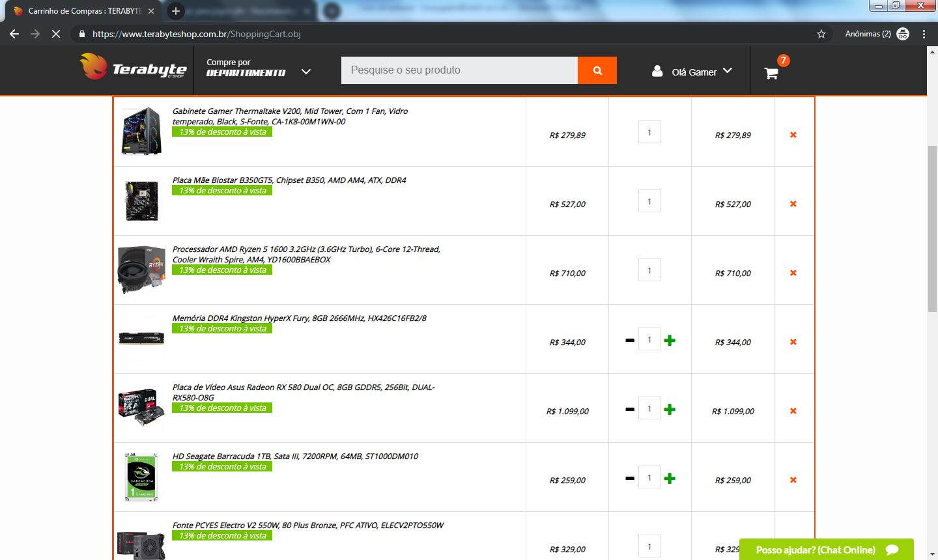Remove the Processador AMD Ryzen 5 1600 item
Viewport: 938px width, 560px height.
pyautogui.click(x=793, y=273)
